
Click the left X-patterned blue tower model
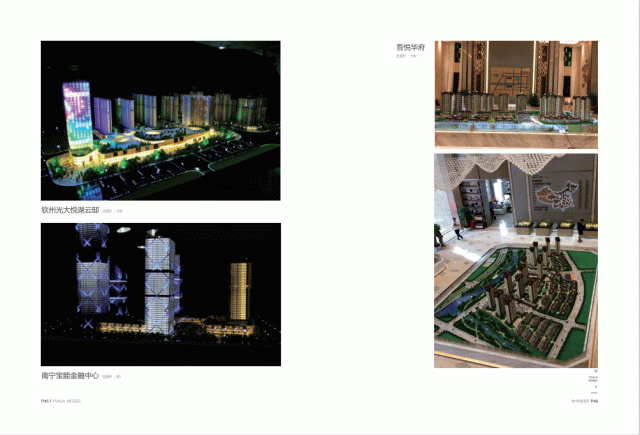93,280
